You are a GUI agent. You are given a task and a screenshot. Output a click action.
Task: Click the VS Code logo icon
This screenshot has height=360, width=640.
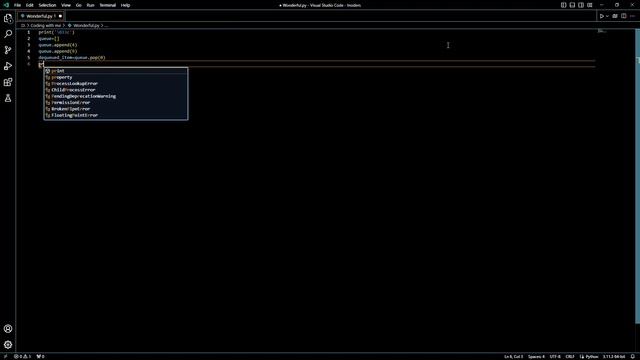coord(6,5)
